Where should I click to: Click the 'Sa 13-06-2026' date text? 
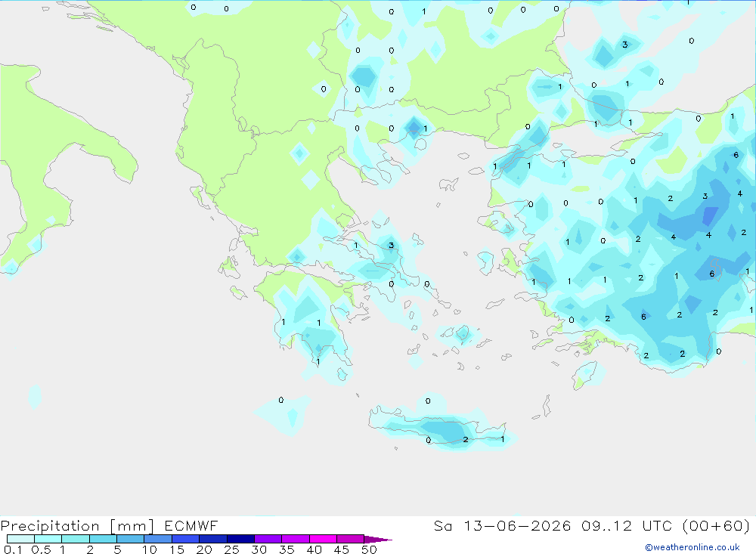[x=502, y=525]
